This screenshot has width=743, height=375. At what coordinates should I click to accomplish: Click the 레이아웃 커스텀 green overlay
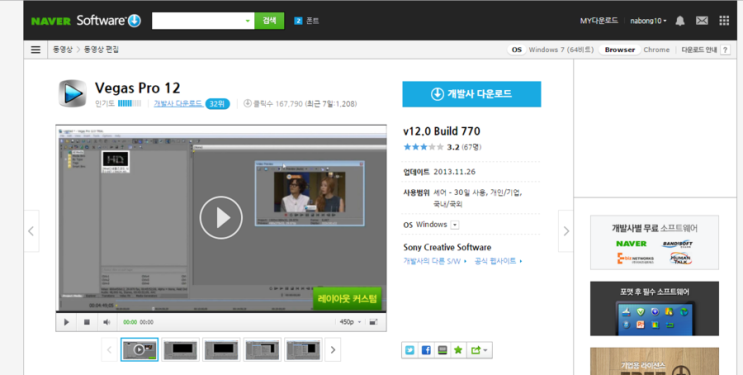347,299
